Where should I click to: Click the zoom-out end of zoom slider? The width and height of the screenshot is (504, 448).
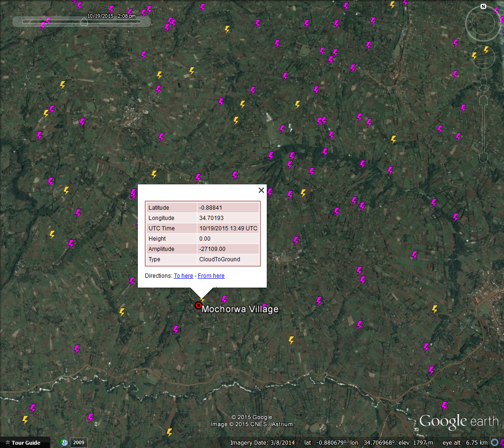[x=483, y=158]
